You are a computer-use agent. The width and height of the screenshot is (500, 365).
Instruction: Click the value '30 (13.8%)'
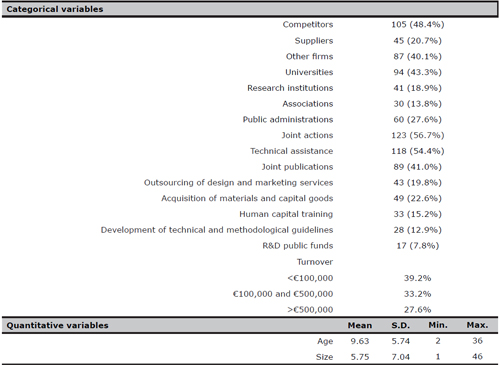(x=417, y=104)
